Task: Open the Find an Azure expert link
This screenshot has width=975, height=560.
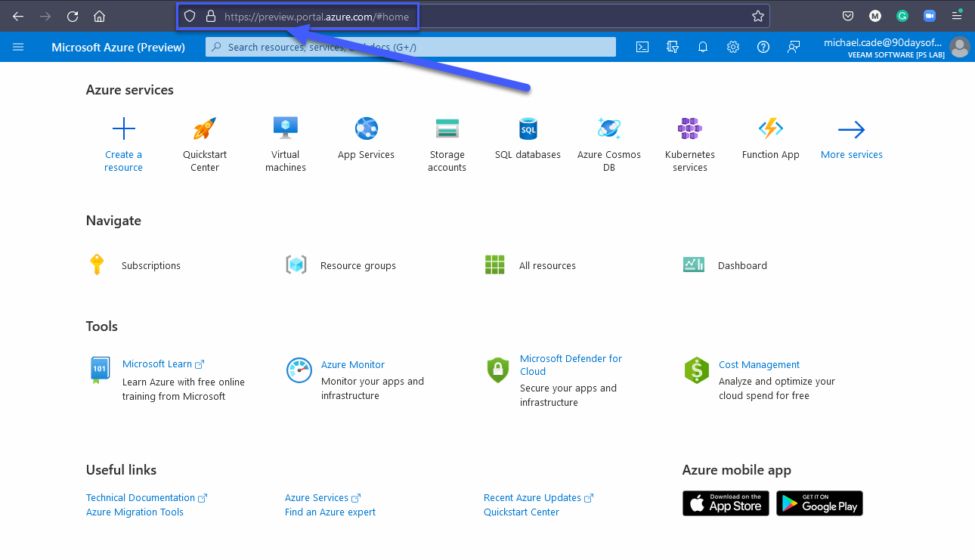Action: point(330,512)
